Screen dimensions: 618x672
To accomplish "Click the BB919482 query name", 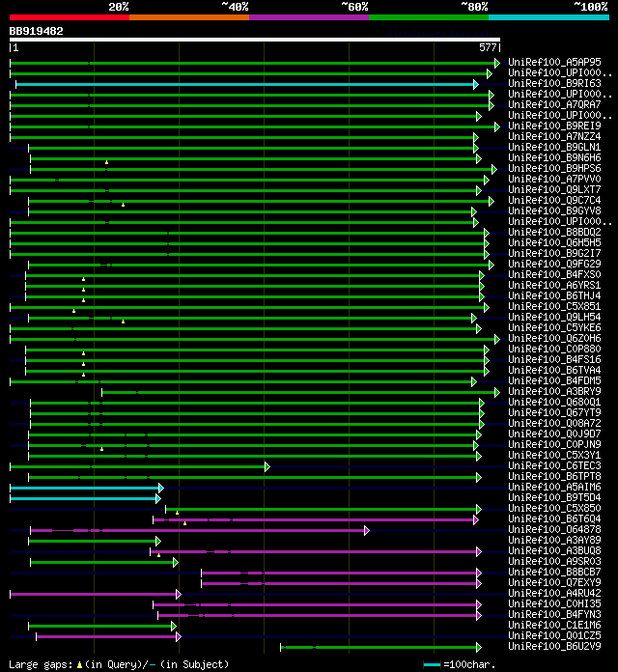I will coord(37,31).
